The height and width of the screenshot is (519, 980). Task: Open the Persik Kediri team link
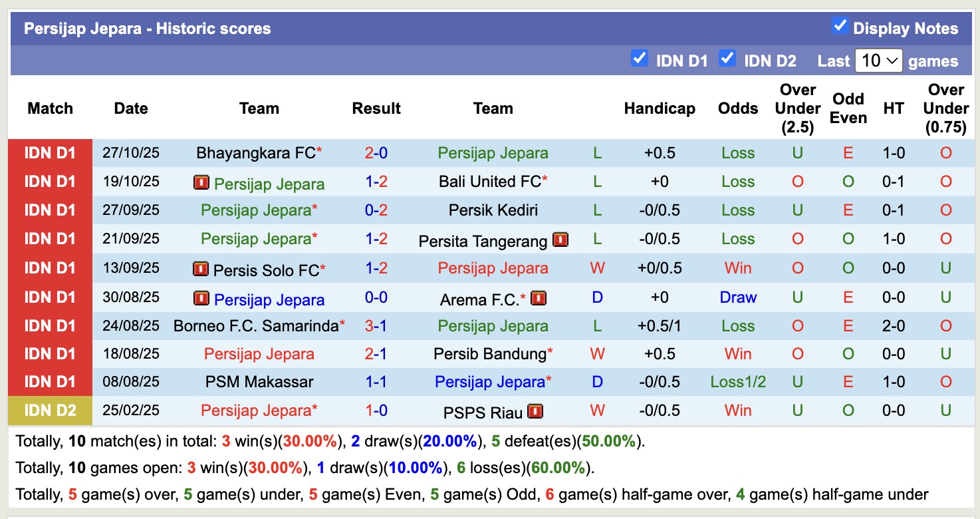(x=493, y=210)
